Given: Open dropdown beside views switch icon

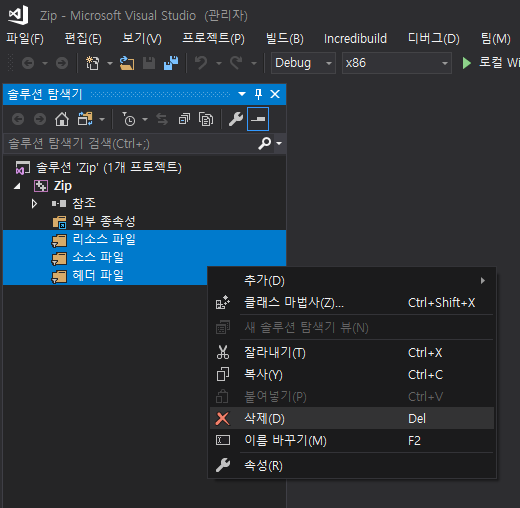Looking at the screenshot, I should coord(102,119).
